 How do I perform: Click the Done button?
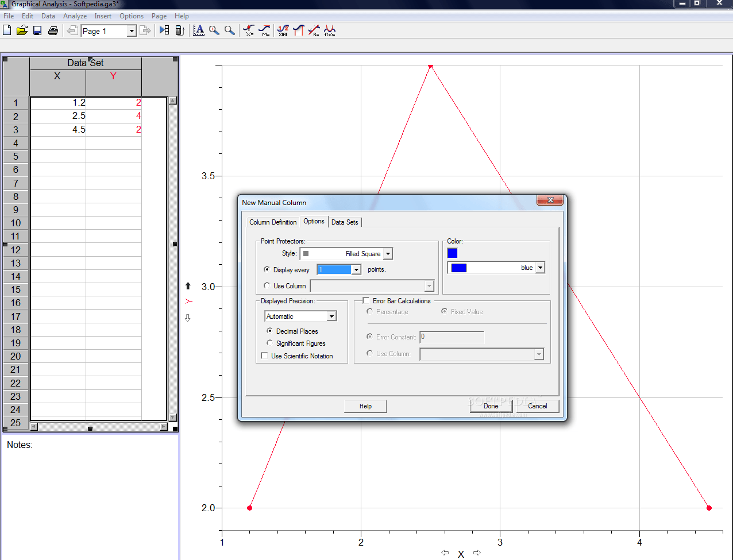[491, 406]
